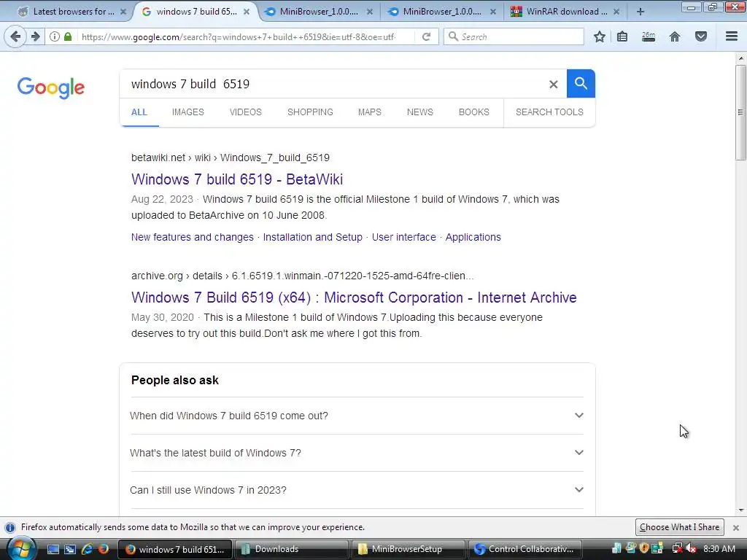Click the Google search query field

click(333, 85)
